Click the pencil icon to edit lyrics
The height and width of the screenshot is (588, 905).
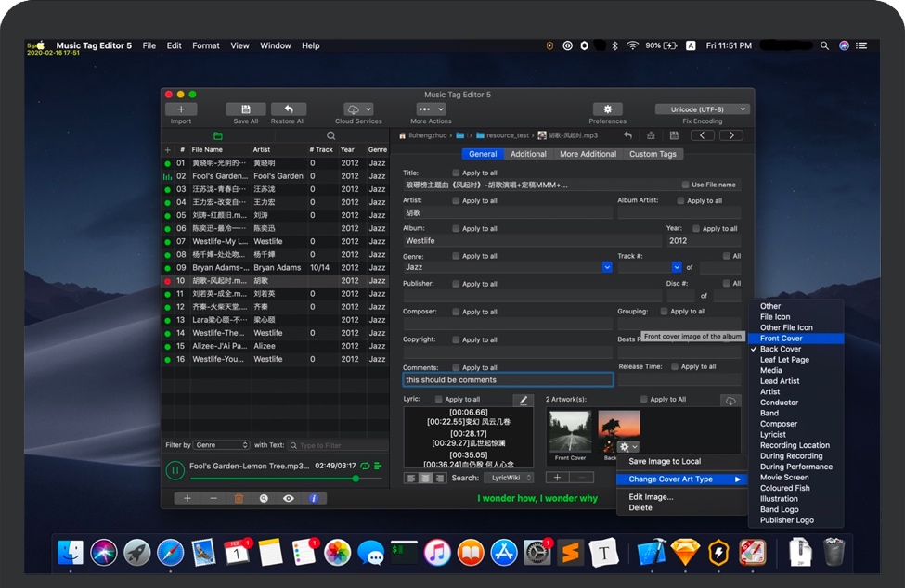[x=523, y=400]
